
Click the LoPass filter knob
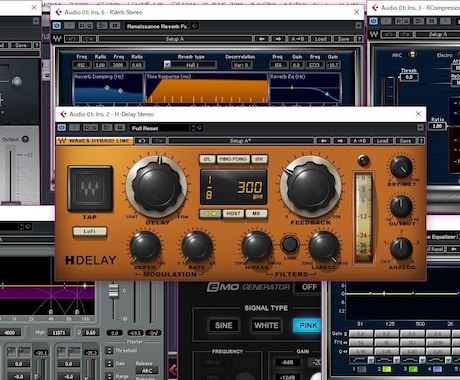[x=324, y=247]
